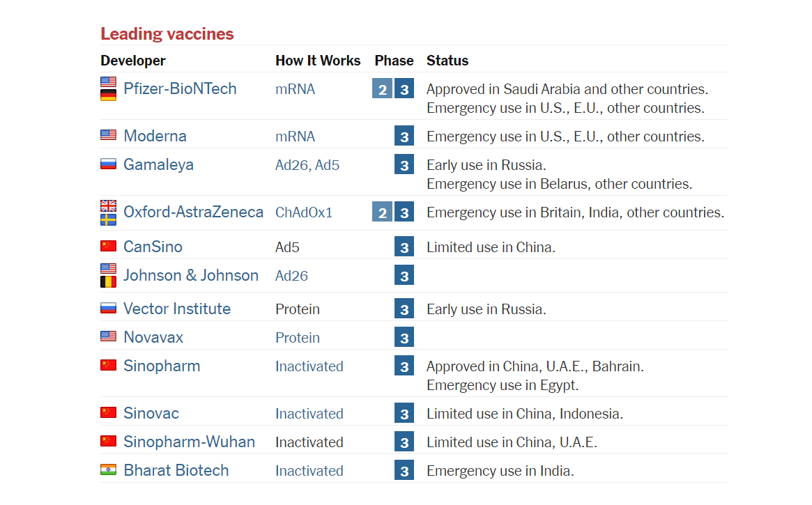Viewport: 812px width, 505px height.
Task: Open the Oxford-AstraZeneca developer link
Action: 193,212
